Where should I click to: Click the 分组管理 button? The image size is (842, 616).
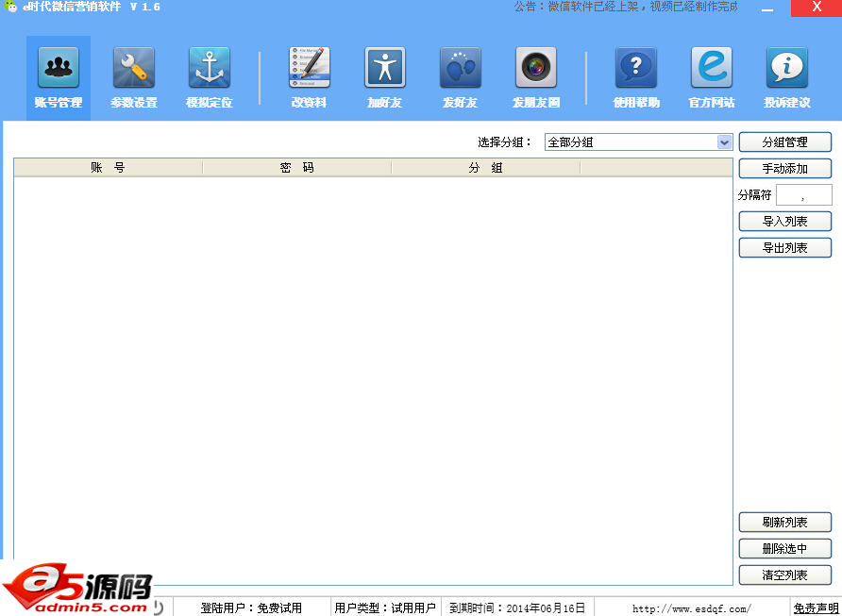[x=785, y=142]
